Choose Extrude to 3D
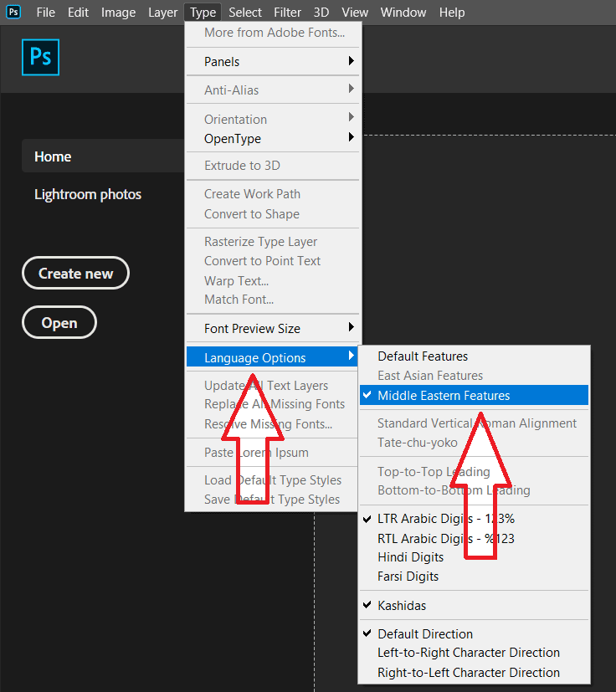 point(273,166)
